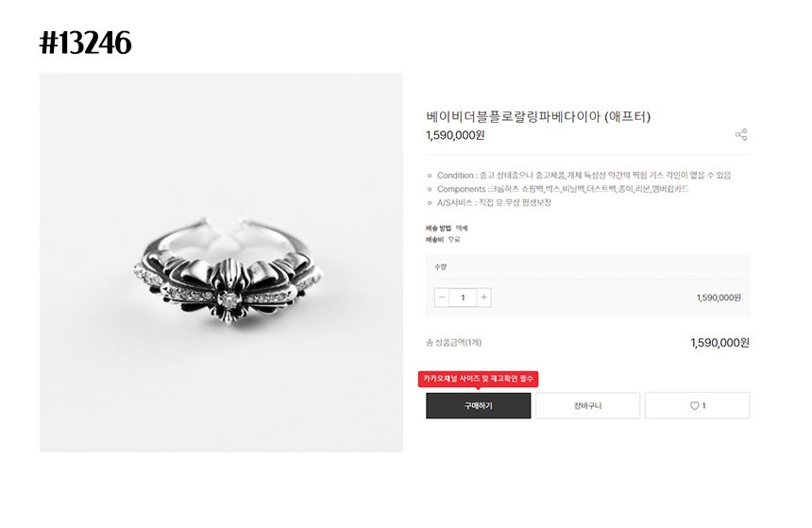
Task: Increase quantity with the plus button
Action: (x=484, y=298)
